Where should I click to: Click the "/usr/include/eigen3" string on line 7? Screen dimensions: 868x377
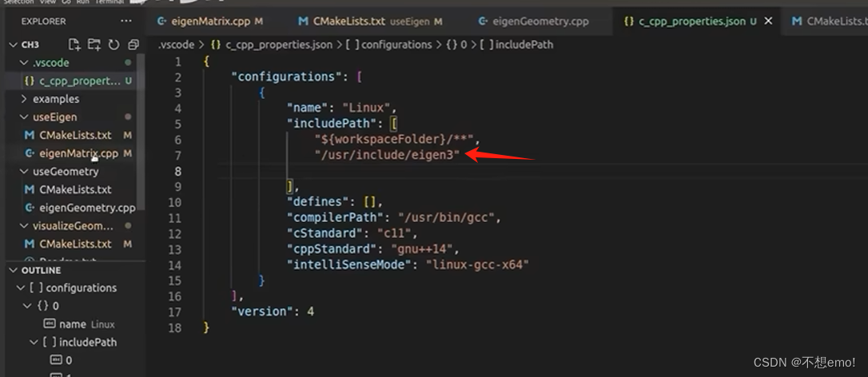388,155
